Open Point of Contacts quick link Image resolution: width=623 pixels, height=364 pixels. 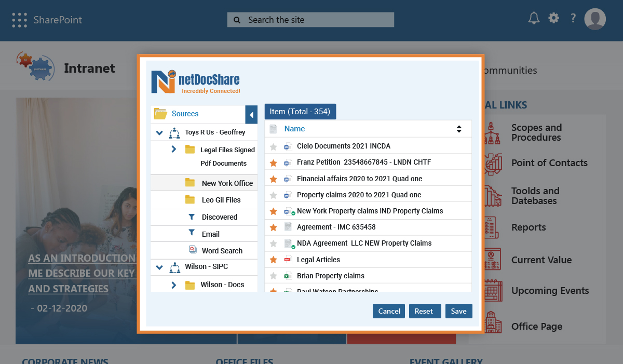(549, 163)
